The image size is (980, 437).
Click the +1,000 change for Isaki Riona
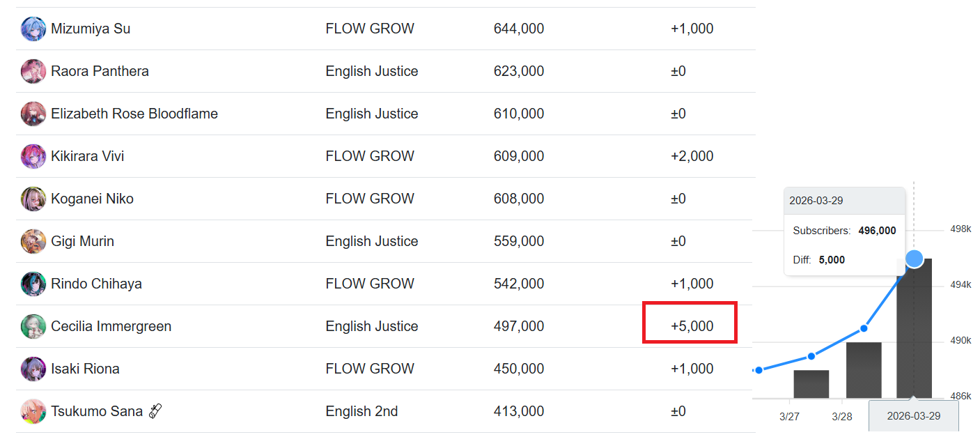coord(692,369)
